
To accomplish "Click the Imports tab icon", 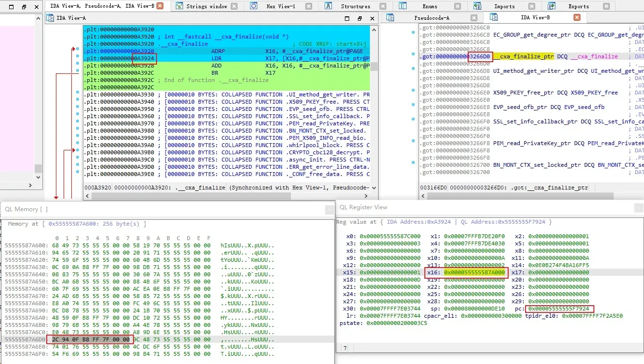I will (477, 6).
